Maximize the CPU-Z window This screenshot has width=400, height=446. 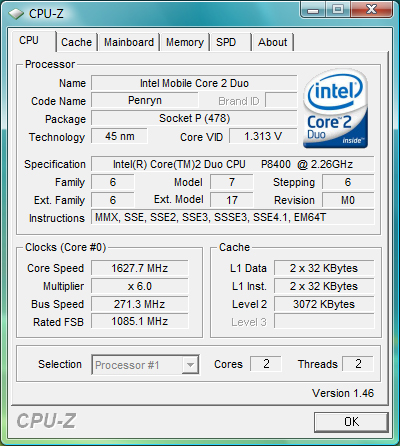338,9
